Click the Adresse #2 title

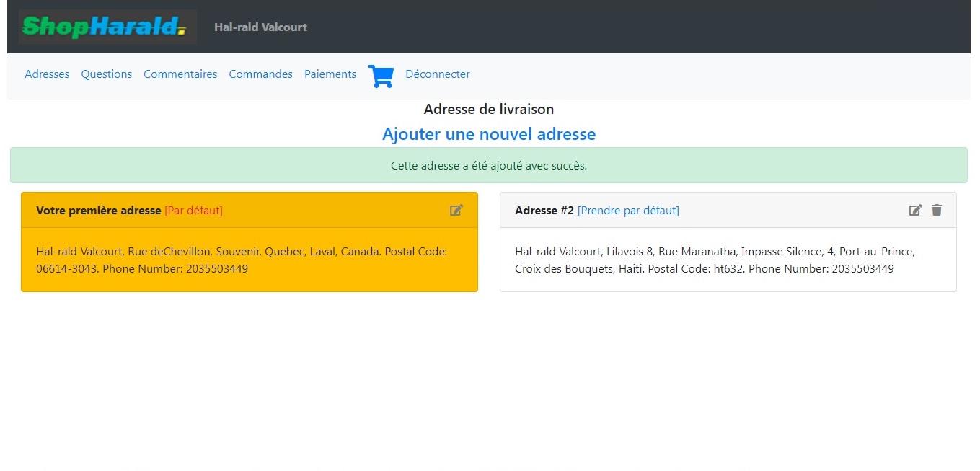pyautogui.click(x=544, y=211)
